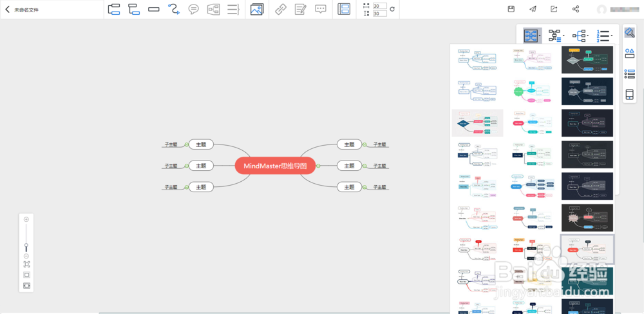
Task: Collapse the central topic's right branches
Action: pos(318,166)
